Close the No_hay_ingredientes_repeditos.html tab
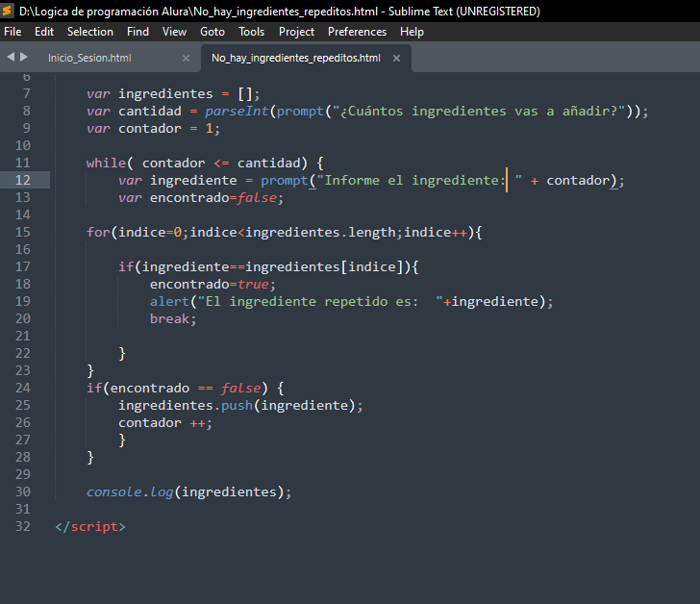This screenshot has height=604, width=700. coord(396,58)
